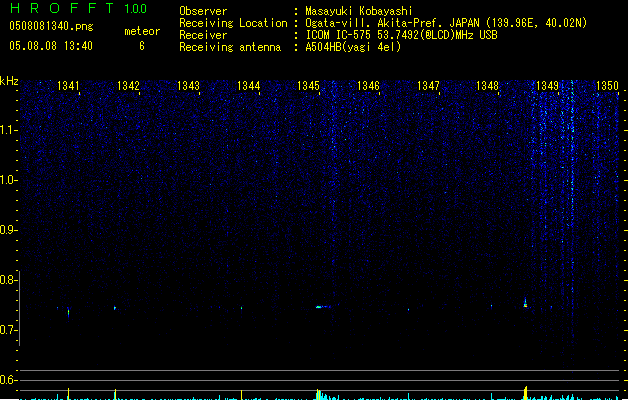
Task: Click the 1.0 kHz frequency label
Action: [8, 180]
